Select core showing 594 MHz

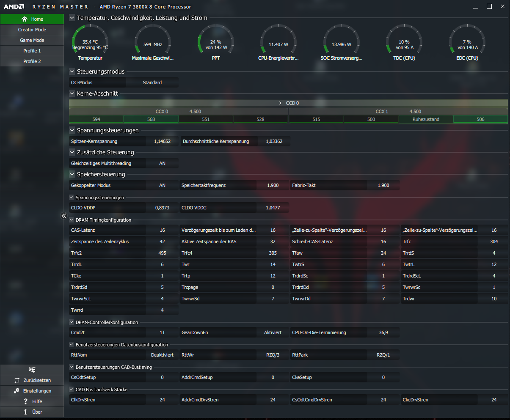[96, 119]
